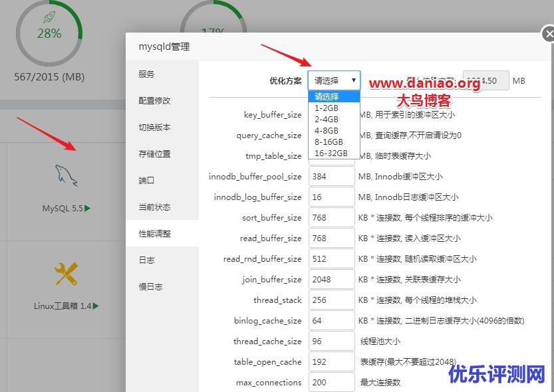Click the Linux工具箱 wrench icon
Screen dimensions: 554x392
pyautogui.click(x=66, y=273)
